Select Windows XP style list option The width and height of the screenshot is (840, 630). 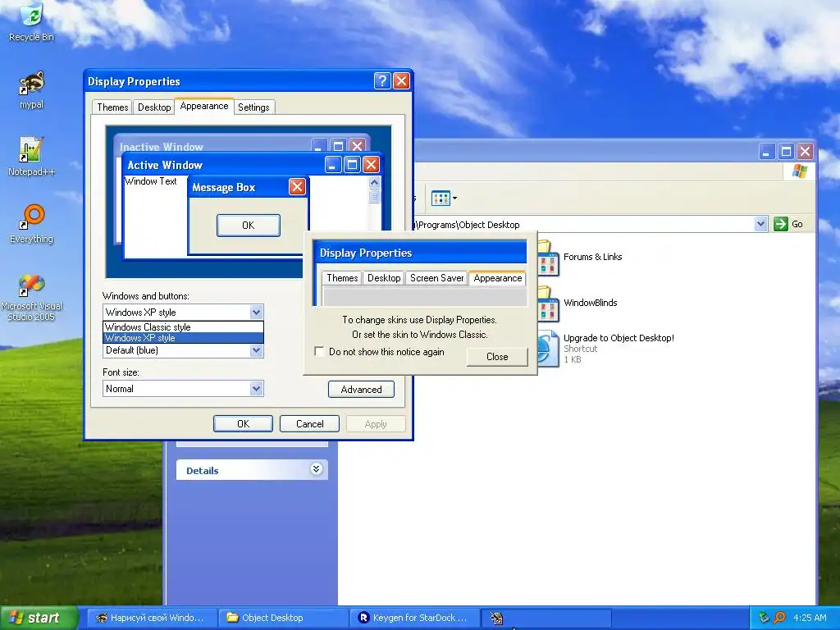coord(183,338)
